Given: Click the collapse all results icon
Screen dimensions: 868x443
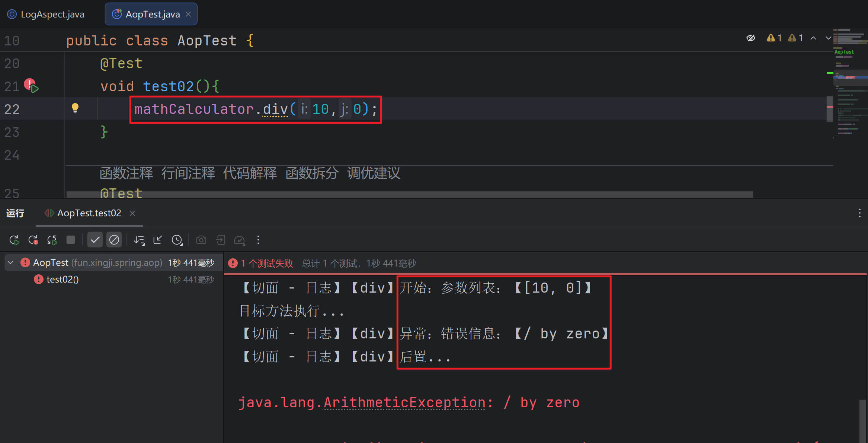Looking at the screenshot, I should pyautogui.click(x=157, y=240).
